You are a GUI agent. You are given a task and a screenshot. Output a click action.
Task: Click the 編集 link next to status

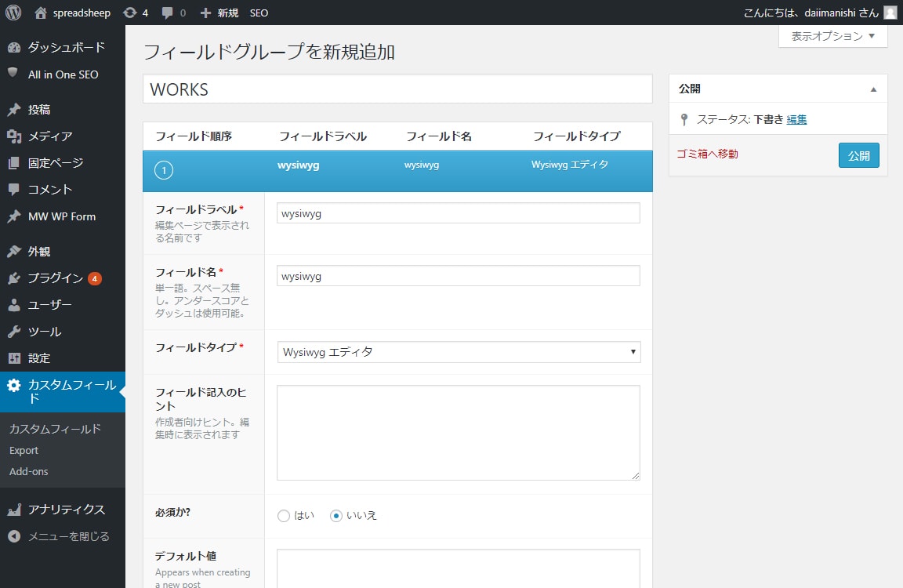[796, 120]
